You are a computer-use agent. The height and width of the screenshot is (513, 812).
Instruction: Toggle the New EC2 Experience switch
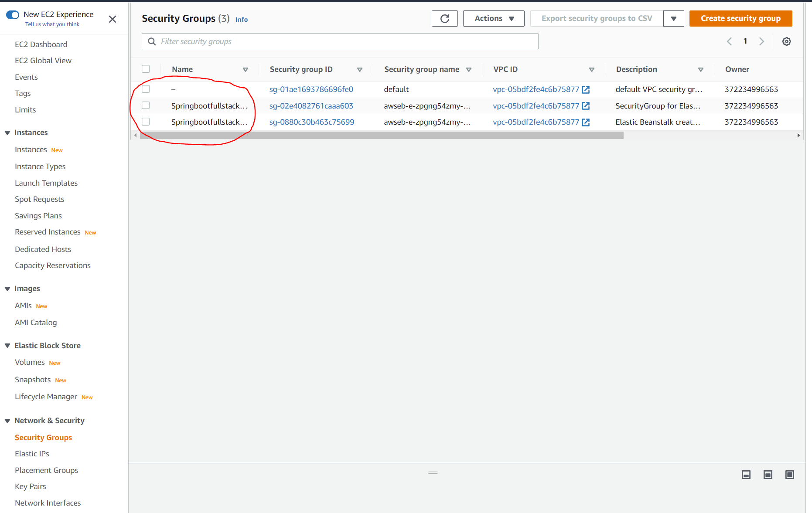[13, 15]
